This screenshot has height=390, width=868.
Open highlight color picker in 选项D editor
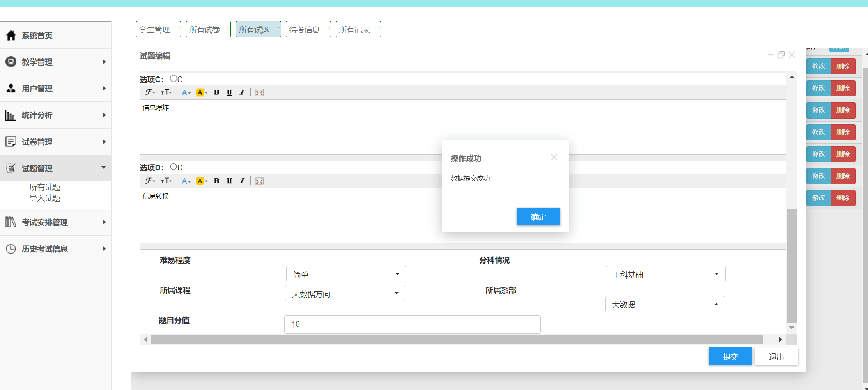pos(202,181)
